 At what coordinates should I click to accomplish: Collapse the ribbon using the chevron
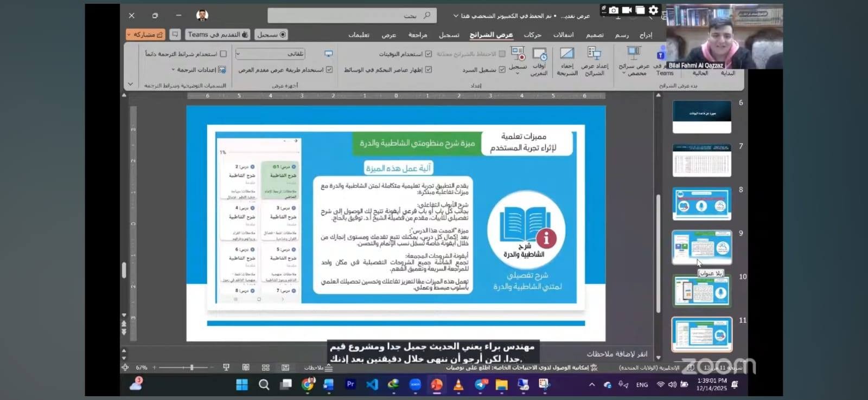click(130, 85)
